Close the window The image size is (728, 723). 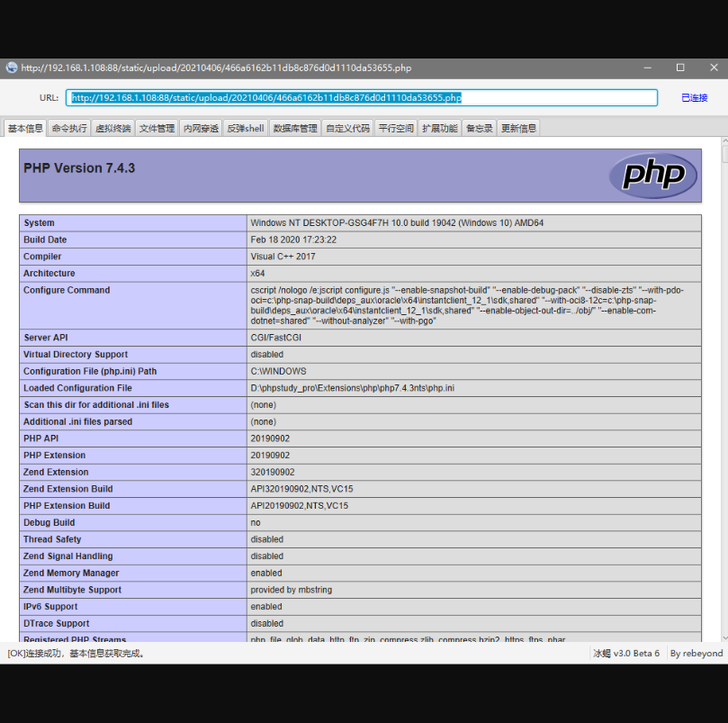click(713, 68)
